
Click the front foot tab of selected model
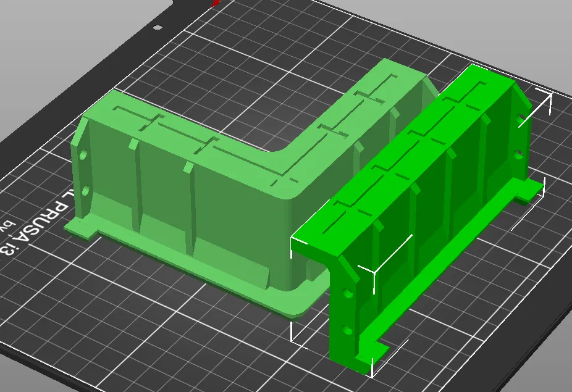click(372, 351)
